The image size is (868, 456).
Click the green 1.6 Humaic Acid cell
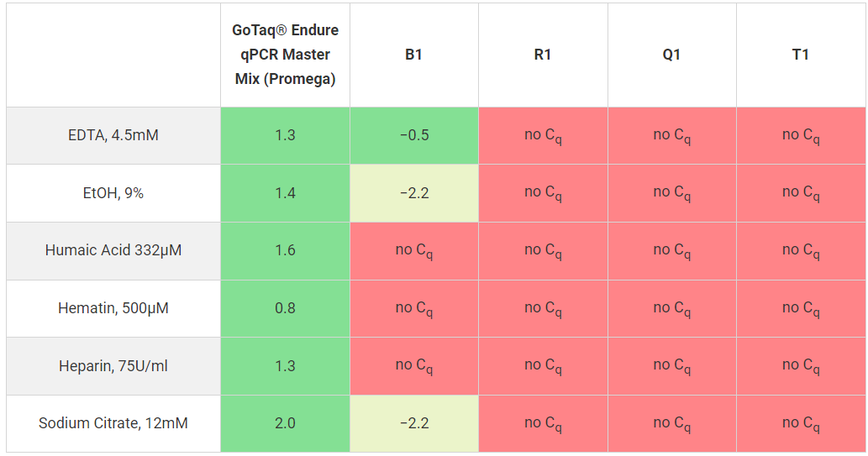pos(285,250)
